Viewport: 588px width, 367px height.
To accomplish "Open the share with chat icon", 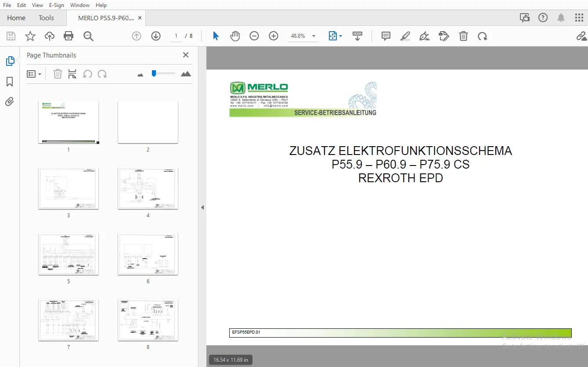I will tap(524, 18).
